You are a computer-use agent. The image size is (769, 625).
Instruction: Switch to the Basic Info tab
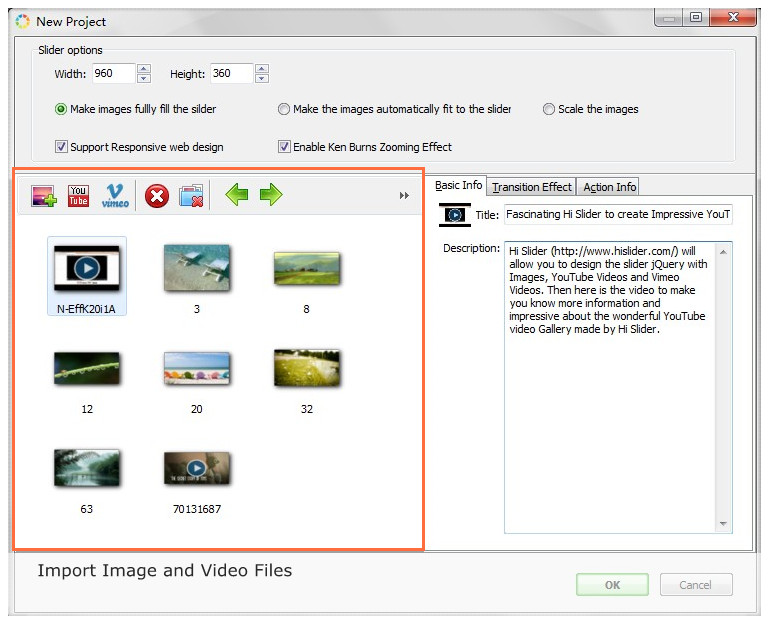click(459, 185)
